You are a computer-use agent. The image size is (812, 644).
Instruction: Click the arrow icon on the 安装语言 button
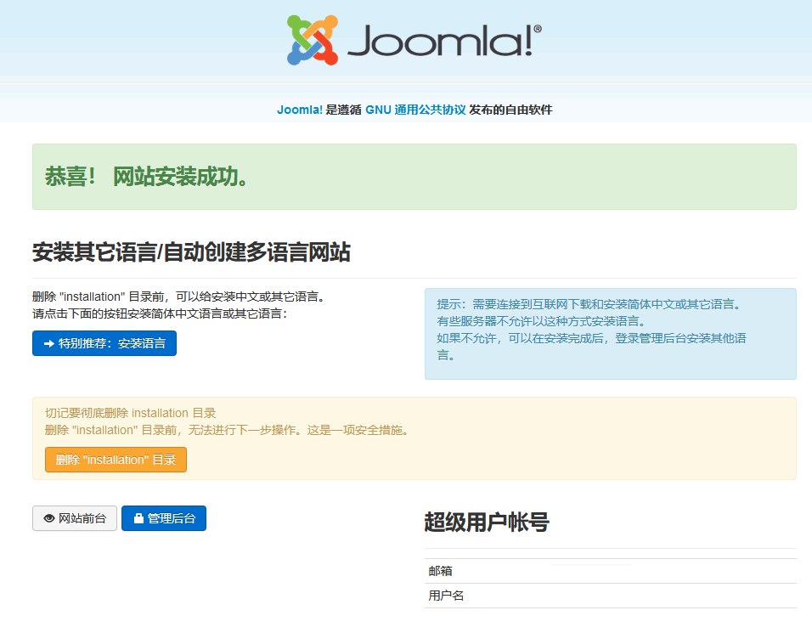tap(49, 343)
